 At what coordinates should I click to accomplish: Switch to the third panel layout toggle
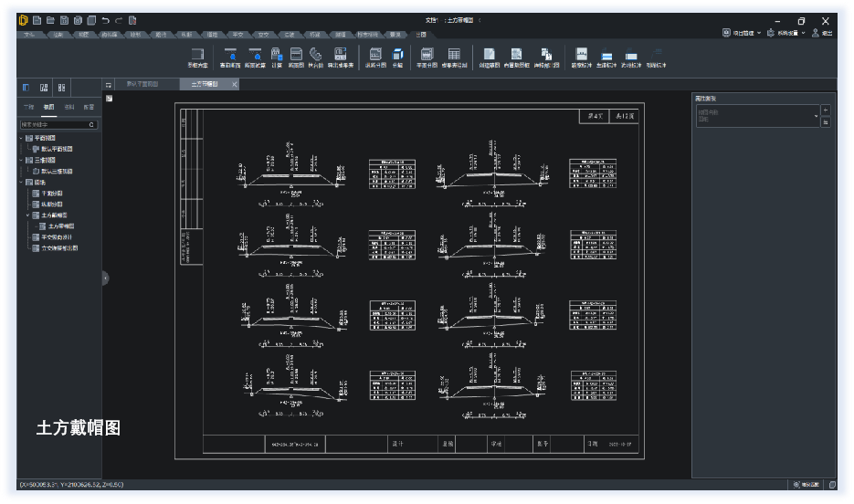(x=61, y=88)
